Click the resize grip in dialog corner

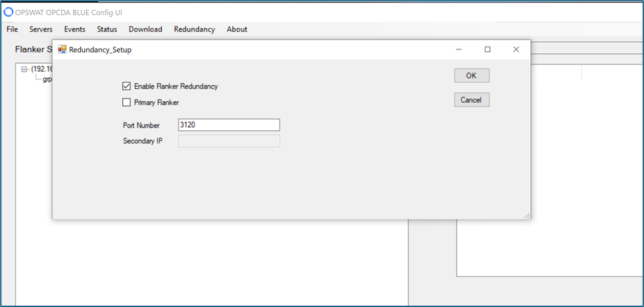526,215
